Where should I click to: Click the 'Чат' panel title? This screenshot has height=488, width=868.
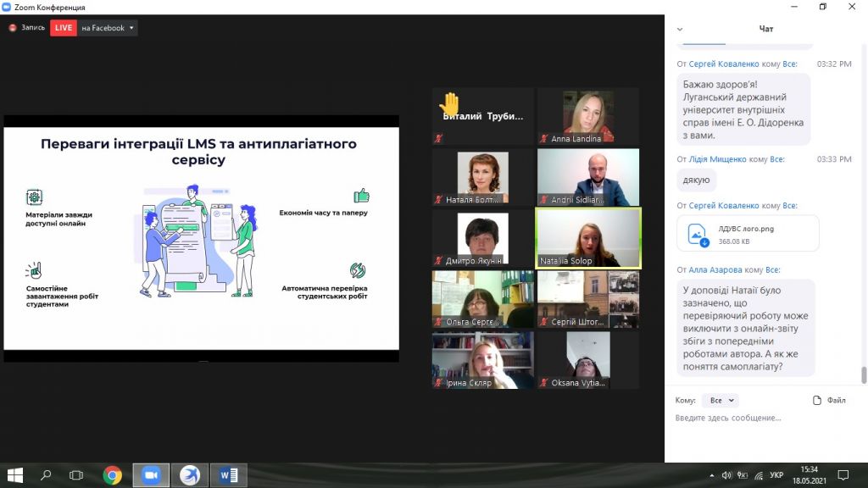click(x=765, y=29)
